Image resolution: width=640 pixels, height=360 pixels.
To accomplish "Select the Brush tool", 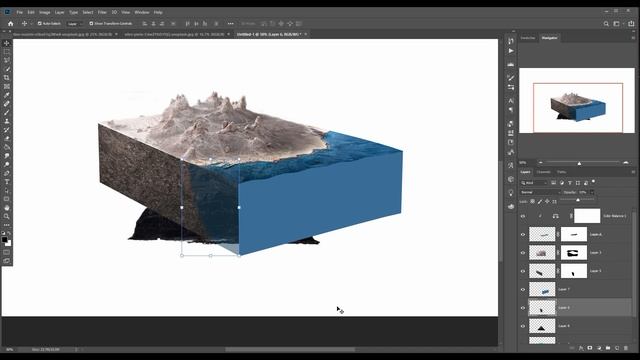I will click(x=7, y=113).
